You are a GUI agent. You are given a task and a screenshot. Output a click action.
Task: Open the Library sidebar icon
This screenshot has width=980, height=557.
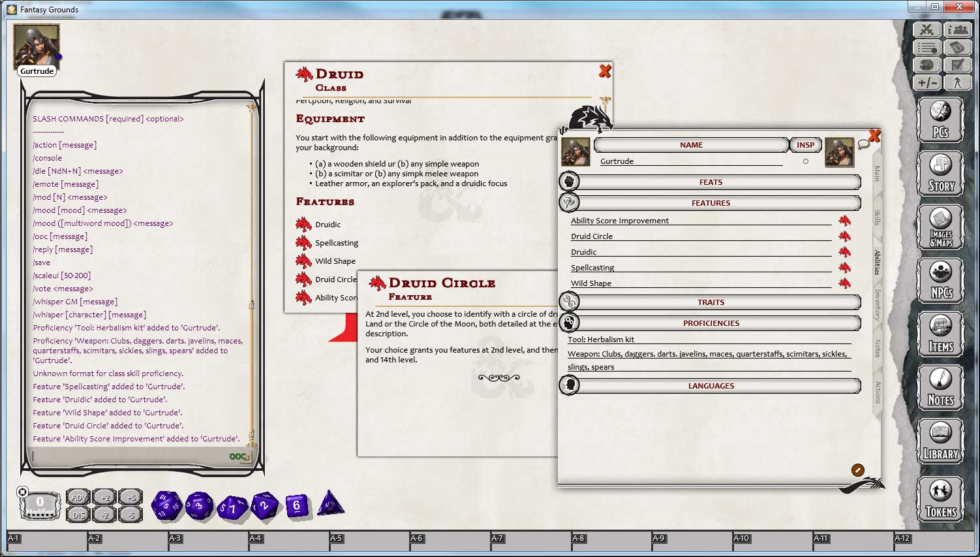pyautogui.click(x=940, y=441)
